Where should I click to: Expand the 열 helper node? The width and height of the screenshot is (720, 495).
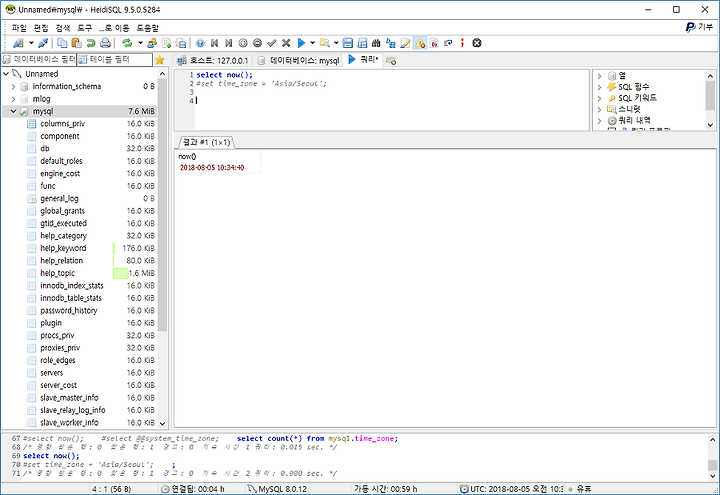click(599, 76)
